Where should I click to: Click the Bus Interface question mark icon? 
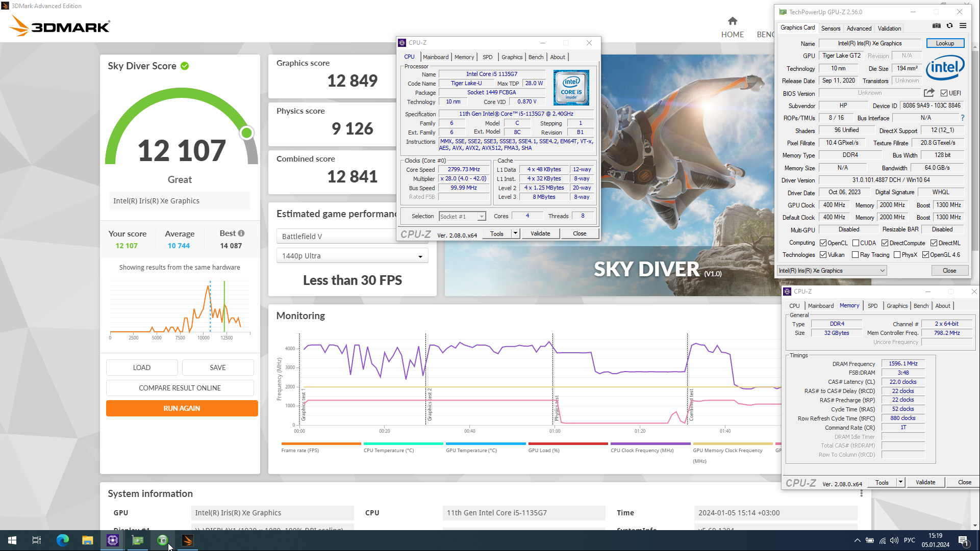tap(963, 118)
